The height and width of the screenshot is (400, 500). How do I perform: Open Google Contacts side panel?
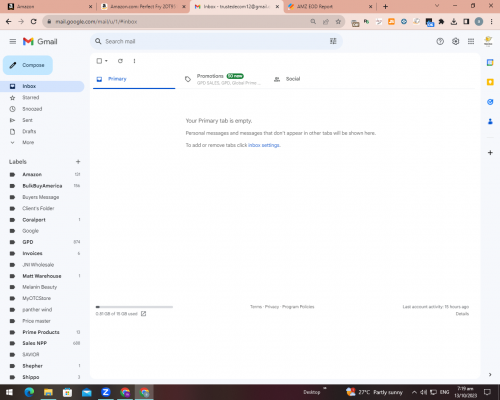(x=490, y=121)
